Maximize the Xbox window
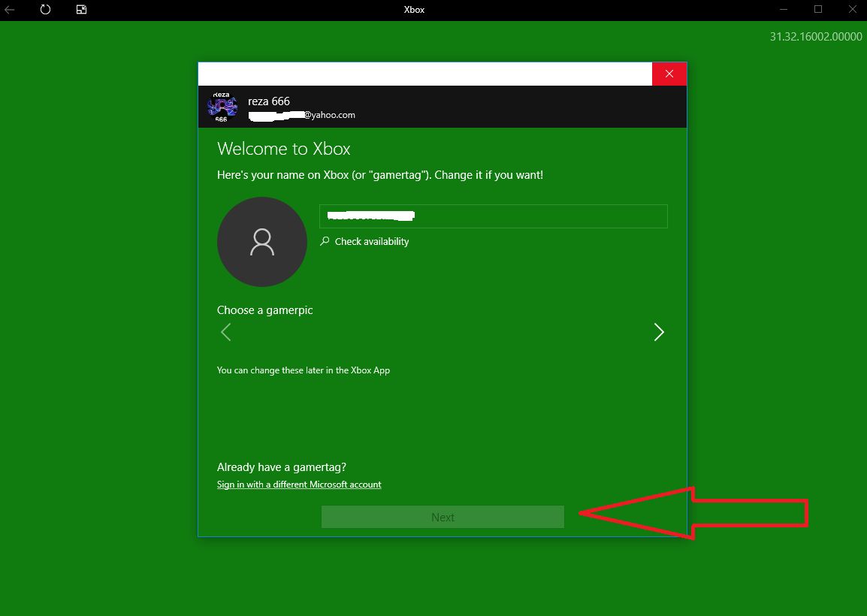Image resolution: width=867 pixels, height=616 pixels. coord(818,10)
